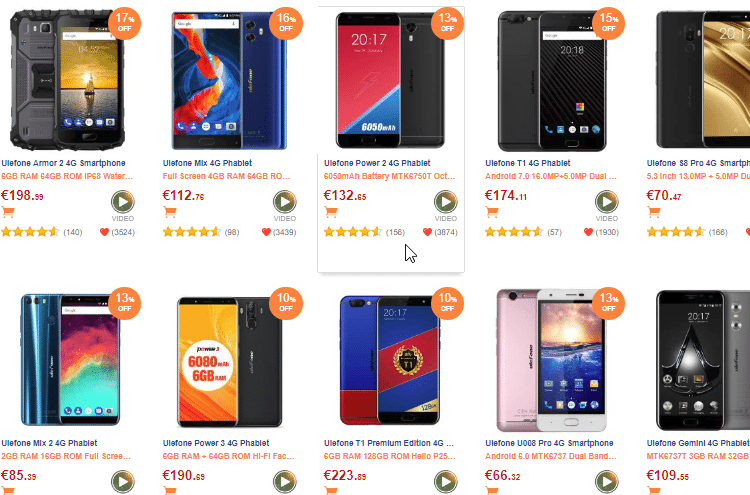Play the Ulefone Armor 2 product video
This screenshot has width=750, height=495.
pos(123,202)
